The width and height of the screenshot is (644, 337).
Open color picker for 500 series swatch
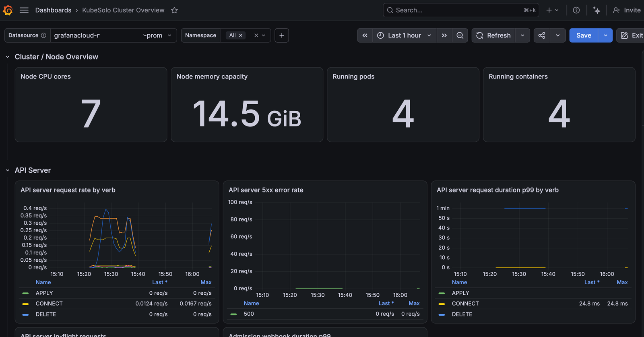[233, 314]
